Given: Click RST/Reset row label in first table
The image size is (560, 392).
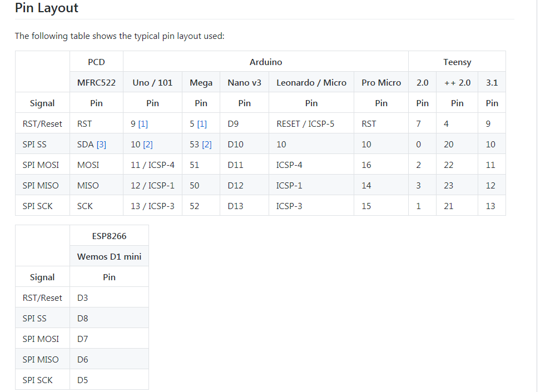Looking at the screenshot, I should 42,124.
